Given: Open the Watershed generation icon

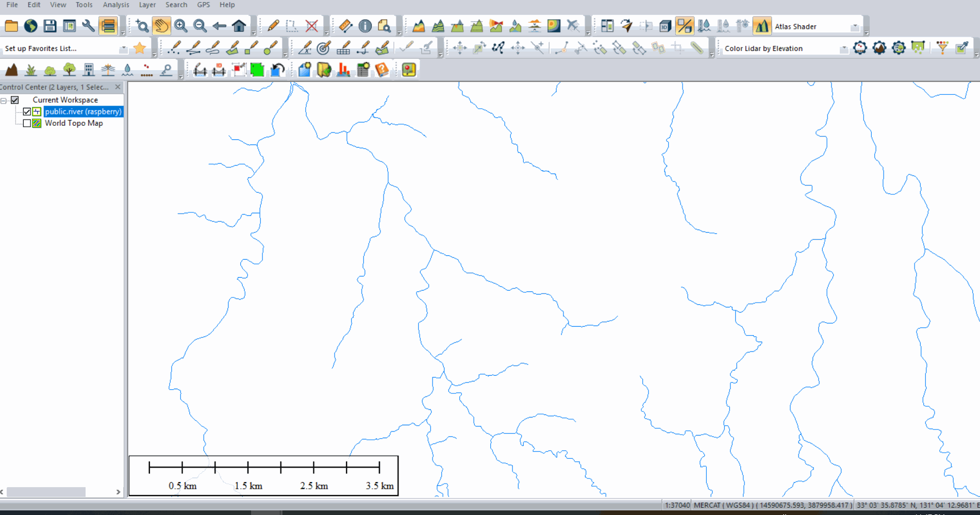Looking at the screenshot, I should coord(516,26).
